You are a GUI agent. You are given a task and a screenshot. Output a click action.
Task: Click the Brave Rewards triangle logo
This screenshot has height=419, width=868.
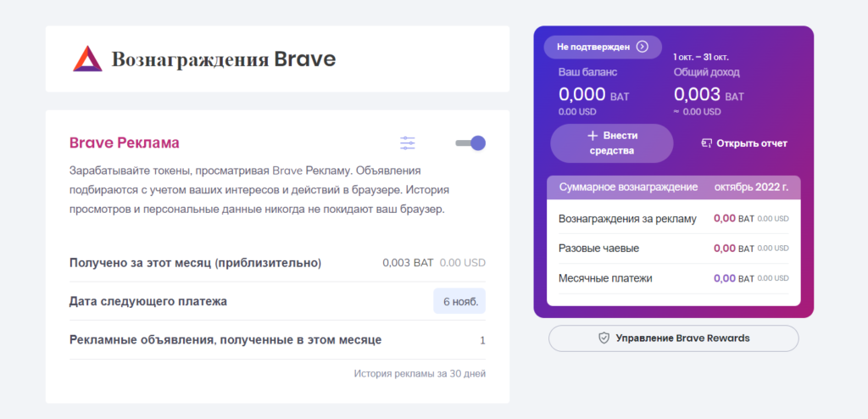coord(87,59)
